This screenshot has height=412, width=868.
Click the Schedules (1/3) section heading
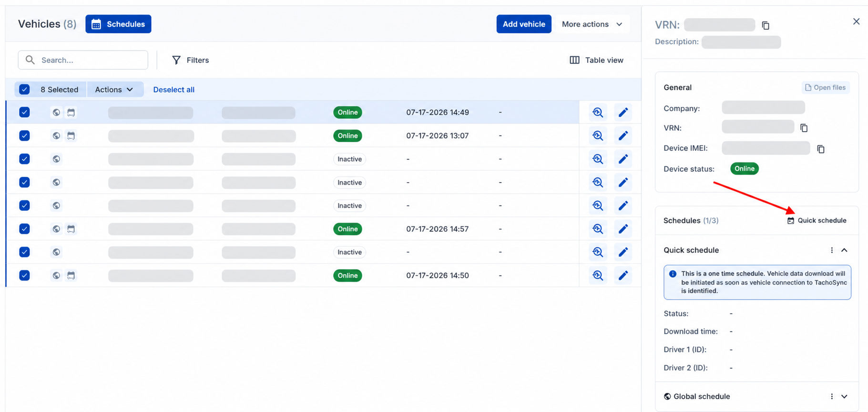(x=691, y=220)
